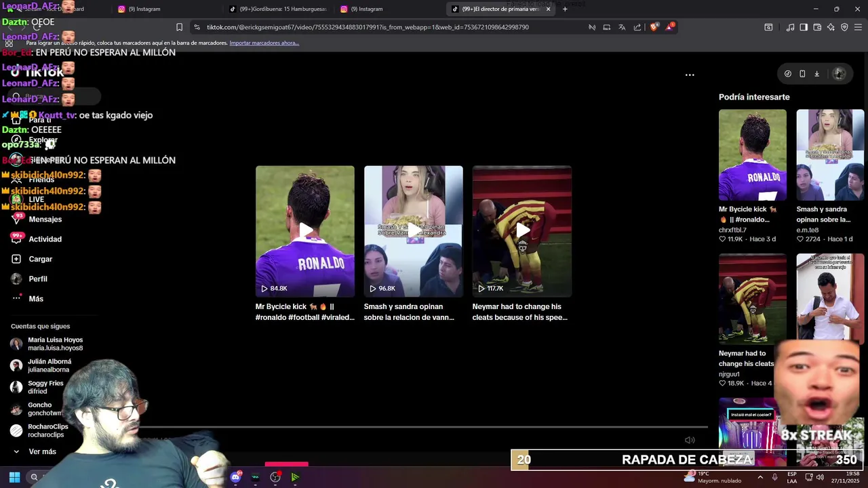Open chrxftbl.7 creator link
This screenshot has height=488, width=868.
[732, 230]
